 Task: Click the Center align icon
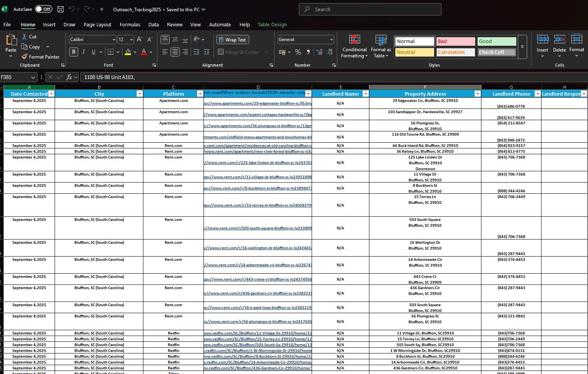pos(175,52)
